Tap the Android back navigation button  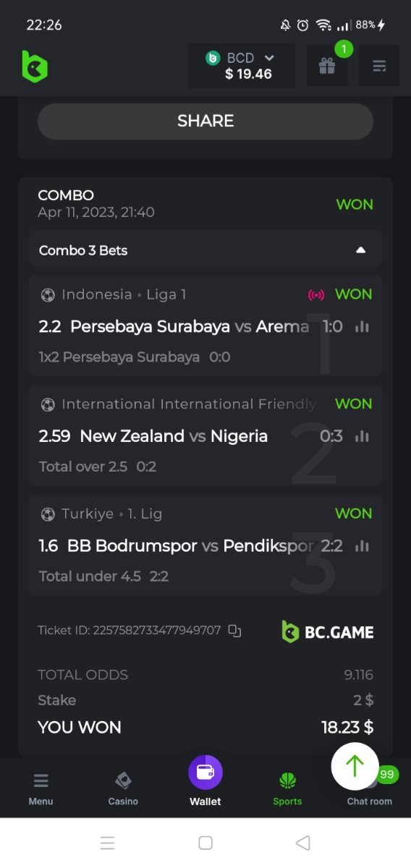303,843
